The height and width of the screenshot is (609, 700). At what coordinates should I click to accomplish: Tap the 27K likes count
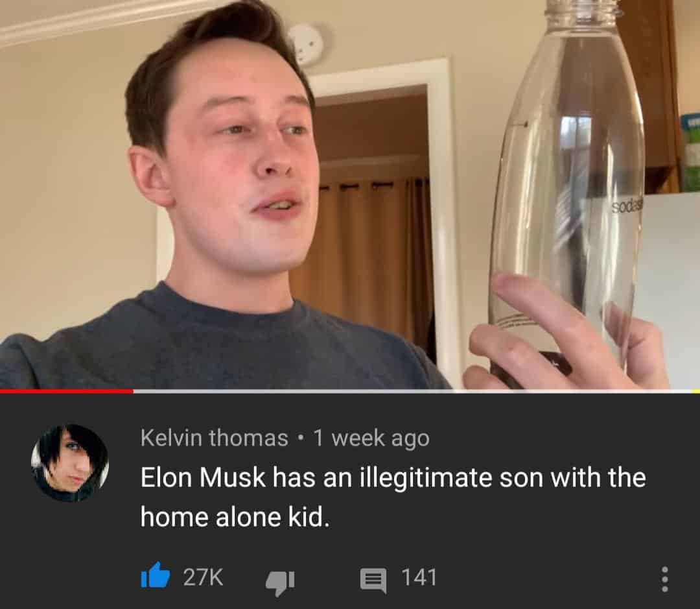[203, 577]
